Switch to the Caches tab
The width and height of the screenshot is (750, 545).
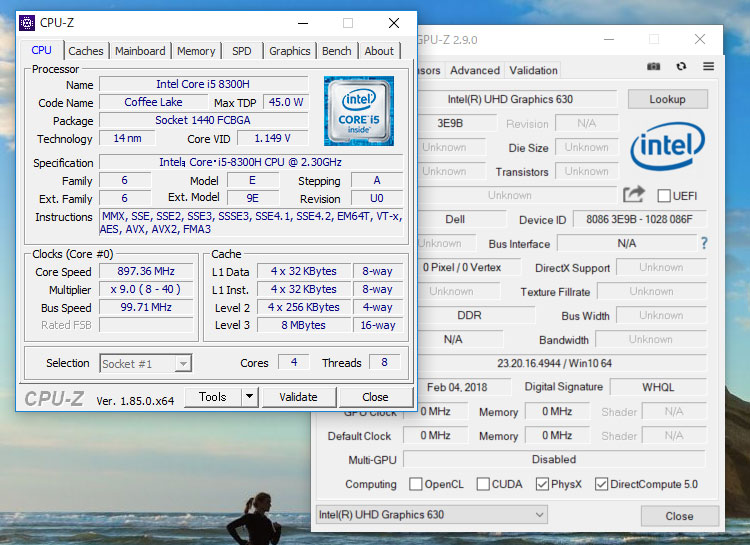tap(86, 51)
